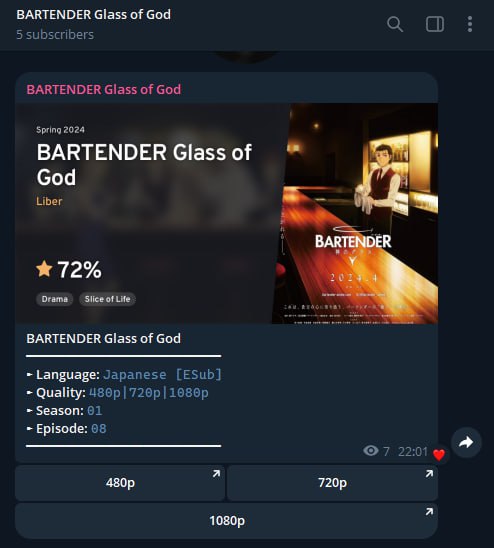Click the 72% star rating
Viewport: 494px width, 548px height.
(69, 269)
